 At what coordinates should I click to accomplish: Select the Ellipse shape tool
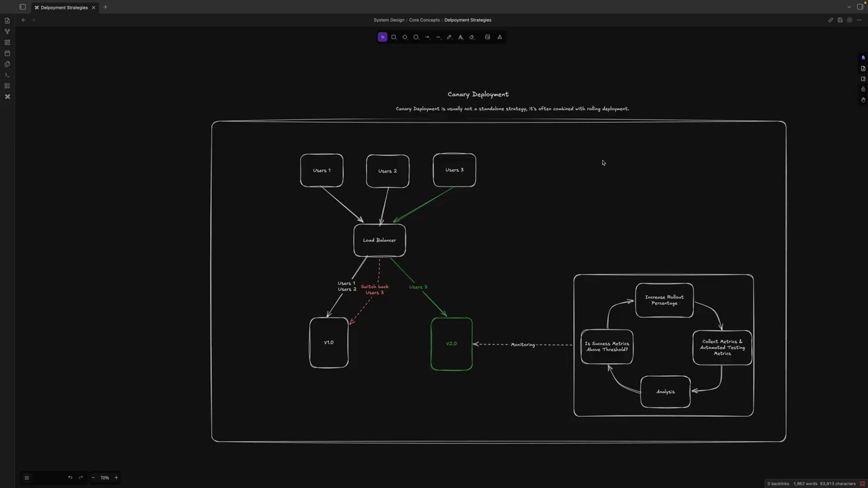416,37
